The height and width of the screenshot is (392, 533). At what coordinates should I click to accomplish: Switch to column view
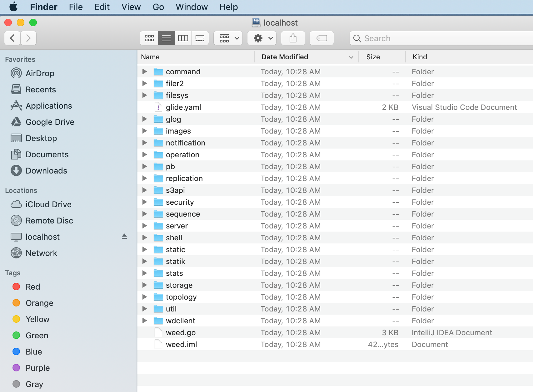[183, 38]
